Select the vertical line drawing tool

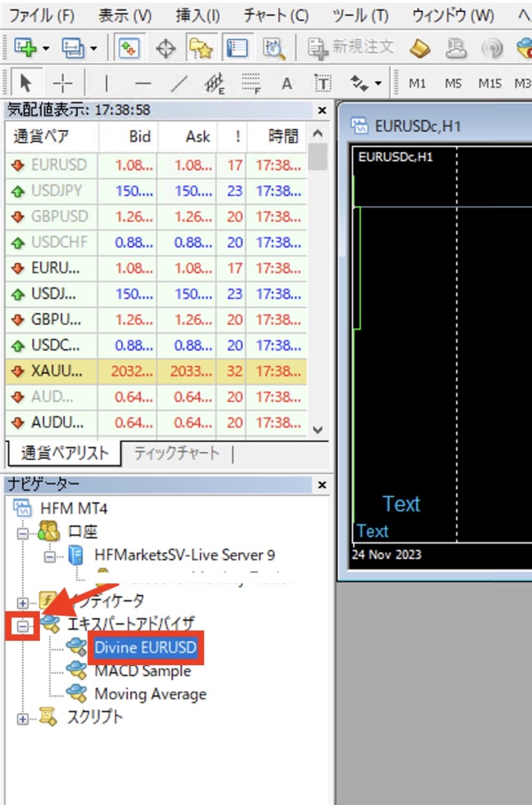click(106, 83)
